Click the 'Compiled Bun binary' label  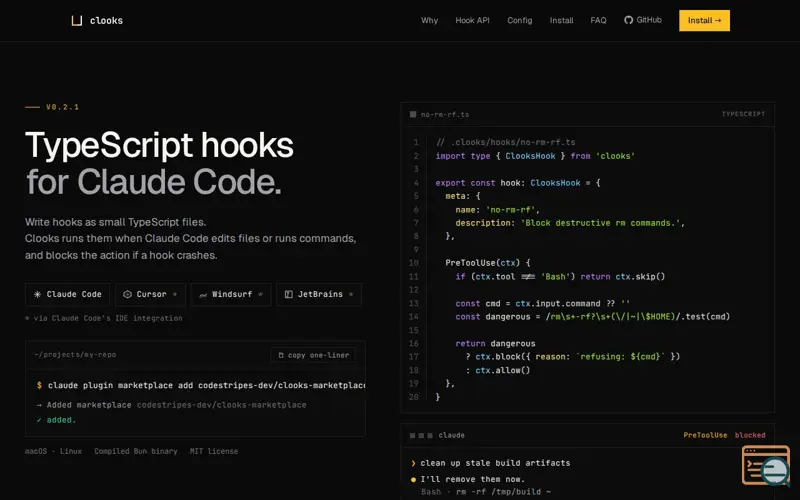click(x=136, y=451)
